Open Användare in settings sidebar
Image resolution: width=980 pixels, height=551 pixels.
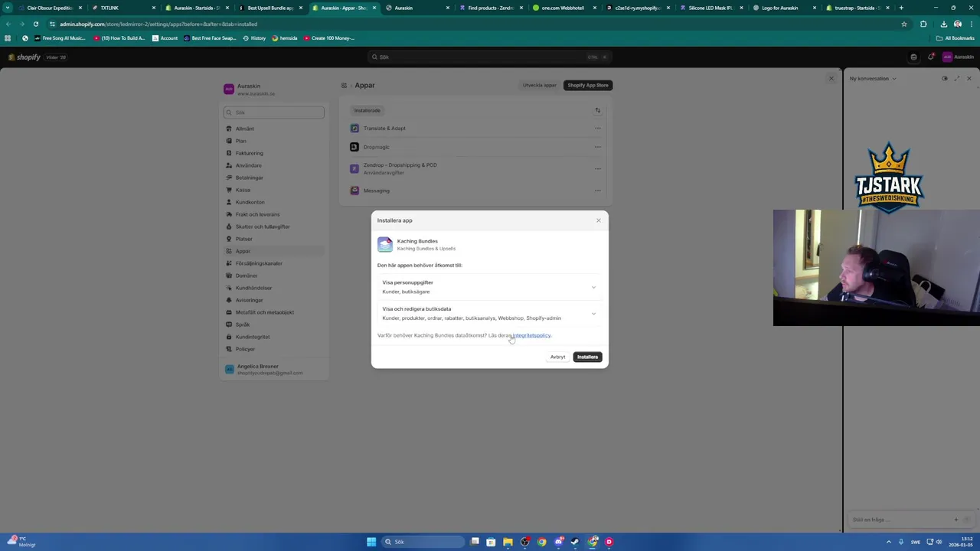274,165
